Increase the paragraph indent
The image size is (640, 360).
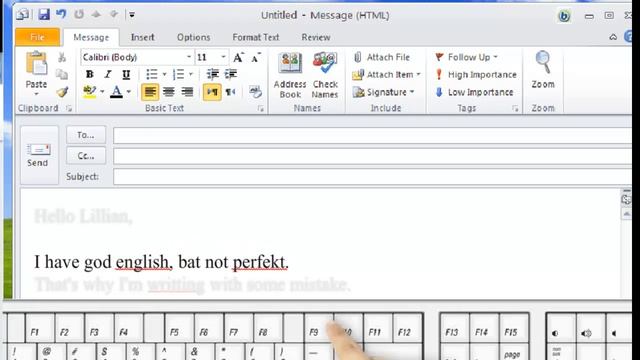click(x=231, y=74)
